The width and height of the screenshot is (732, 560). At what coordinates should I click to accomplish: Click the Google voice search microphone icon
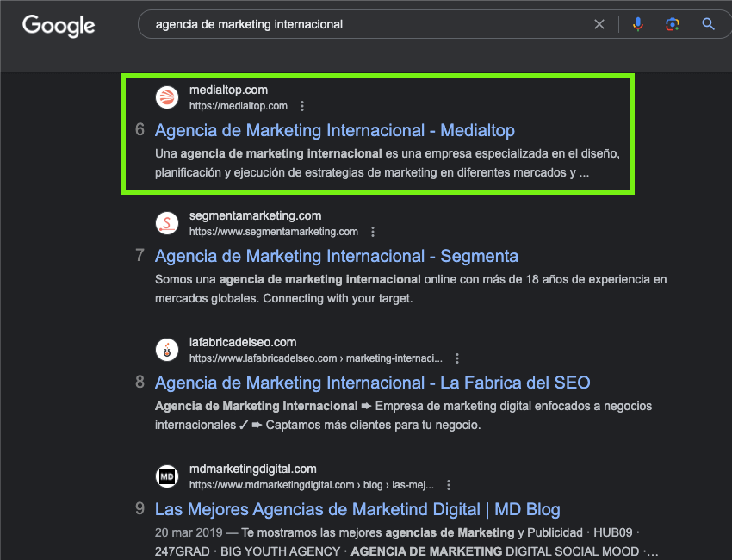[638, 23]
